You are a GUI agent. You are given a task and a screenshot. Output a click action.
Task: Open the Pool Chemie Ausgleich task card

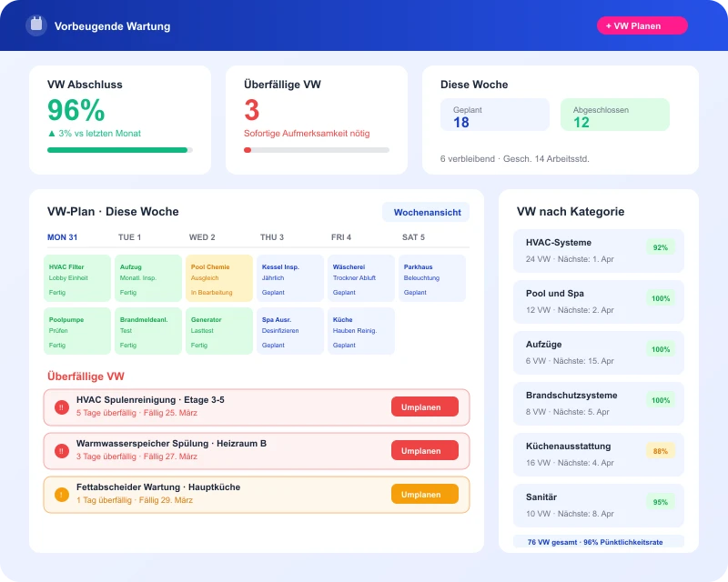219,278
